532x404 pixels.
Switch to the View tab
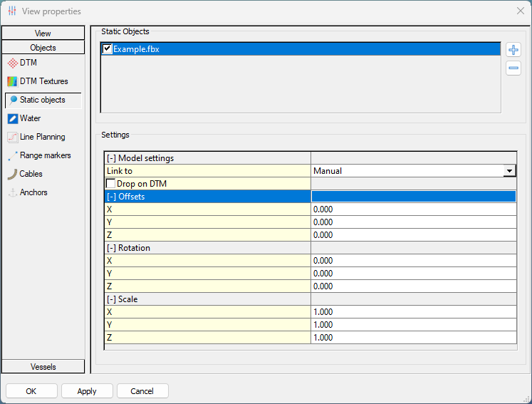43,33
